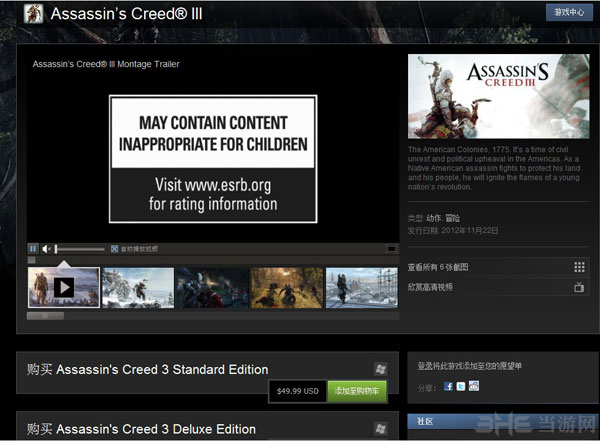This screenshot has height=441, width=600.
Task: Click the Assassin's Creed 3 Standard Edition purchase title
Action: (147, 369)
